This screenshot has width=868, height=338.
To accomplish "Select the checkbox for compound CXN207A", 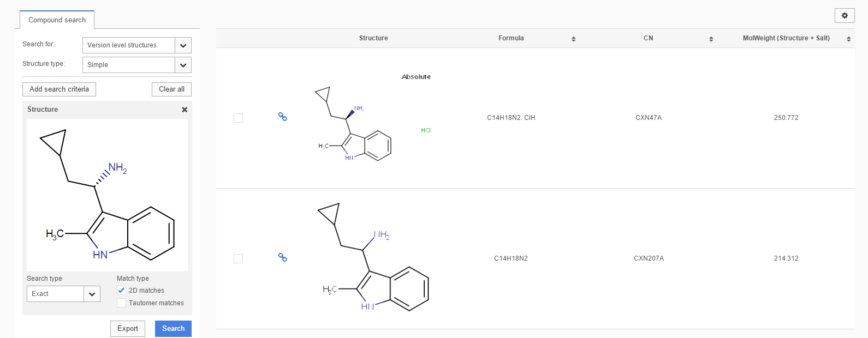I will point(238,258).
